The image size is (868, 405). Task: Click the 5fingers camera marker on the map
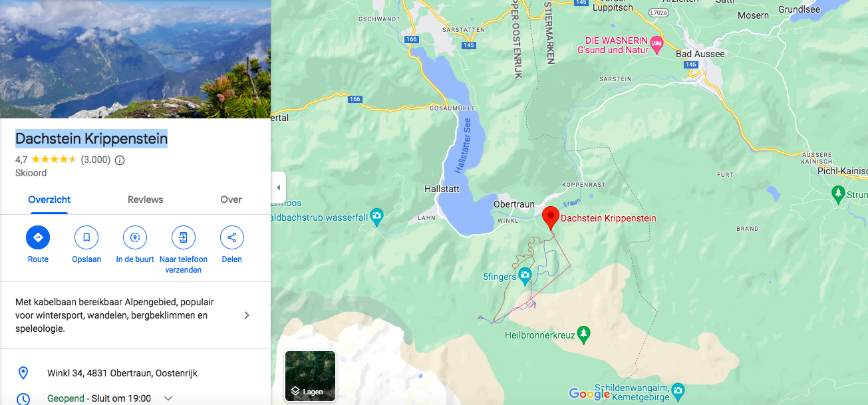(525, 275)
